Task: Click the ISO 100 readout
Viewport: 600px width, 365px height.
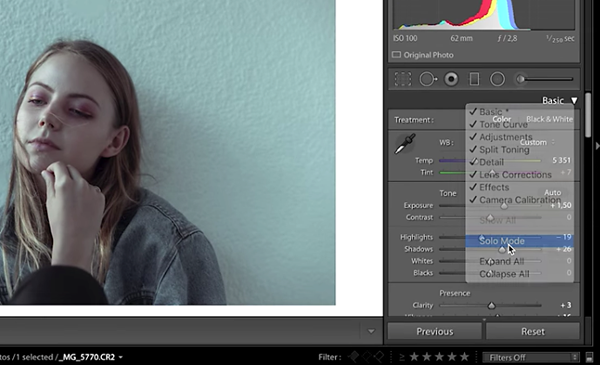Action: (x=405, y=38)
